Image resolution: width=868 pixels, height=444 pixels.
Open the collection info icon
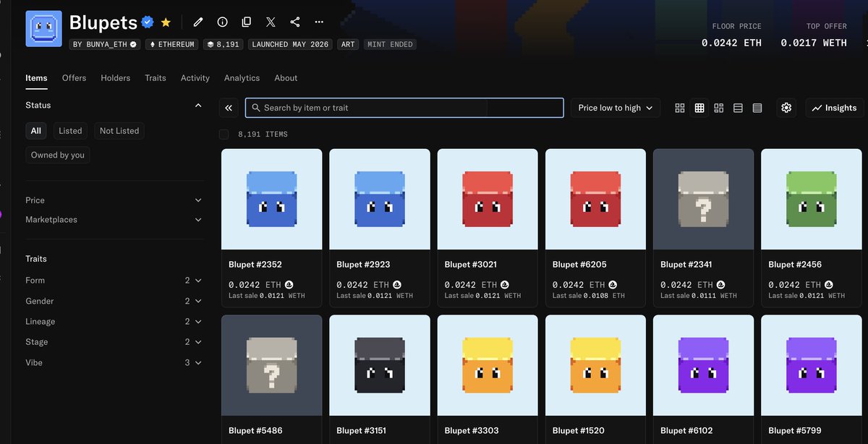pyautogui.click(x=222, y=22)
